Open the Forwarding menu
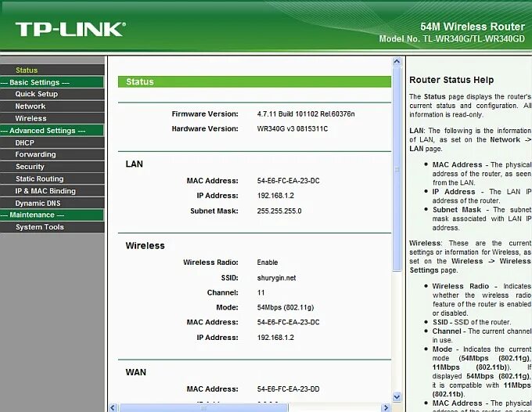The width and height of the screenshot is (532, 412). [x=35, y=154]
